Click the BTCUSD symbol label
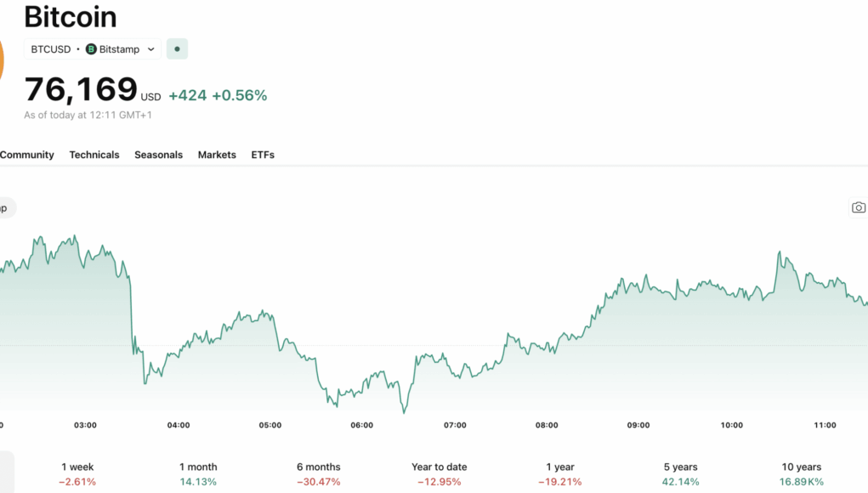Screen dimensions: 868x493 [x=51, y=49]
